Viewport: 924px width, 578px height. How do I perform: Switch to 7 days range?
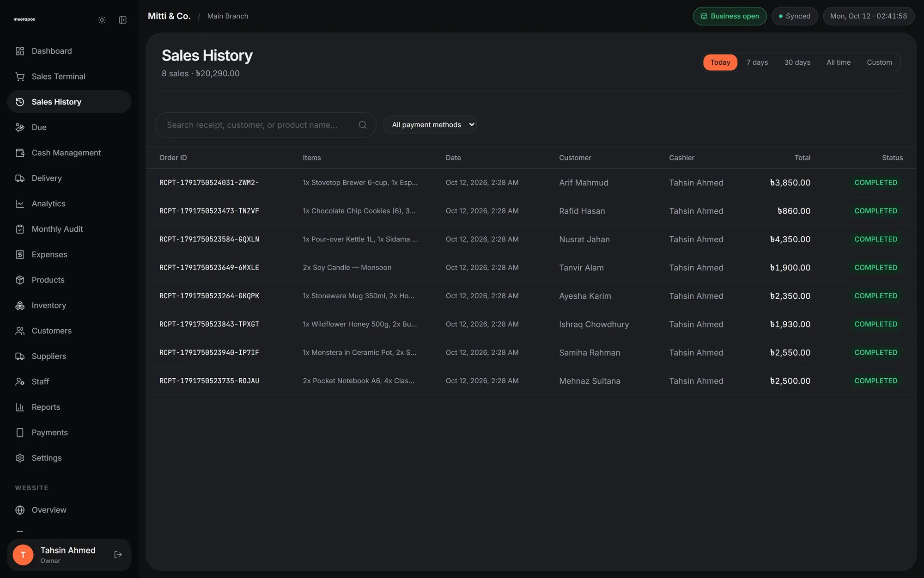pyautogui.click(x=757, y=62)
